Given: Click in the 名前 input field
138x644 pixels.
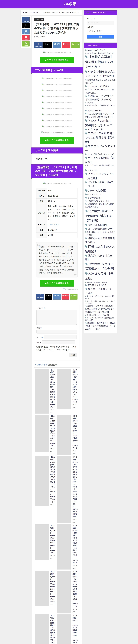Looking at the screenshot, I should click(57, 332).
